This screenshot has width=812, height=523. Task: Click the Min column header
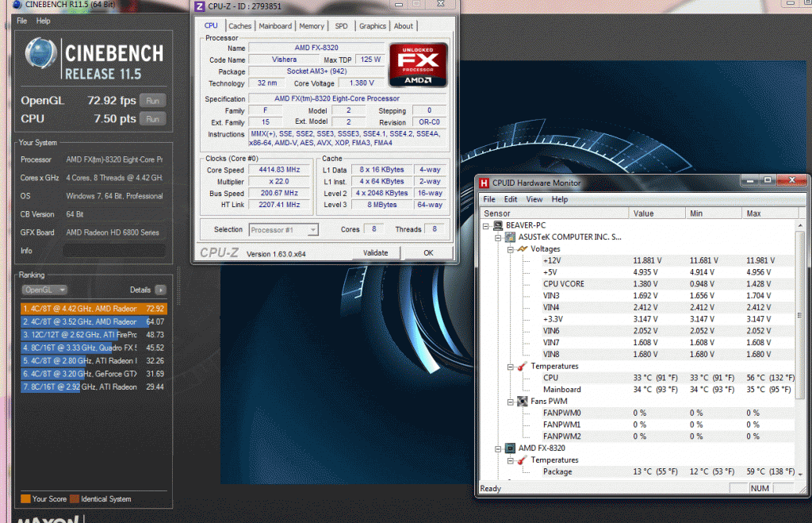pyautogui.click(x=714, y=213)
